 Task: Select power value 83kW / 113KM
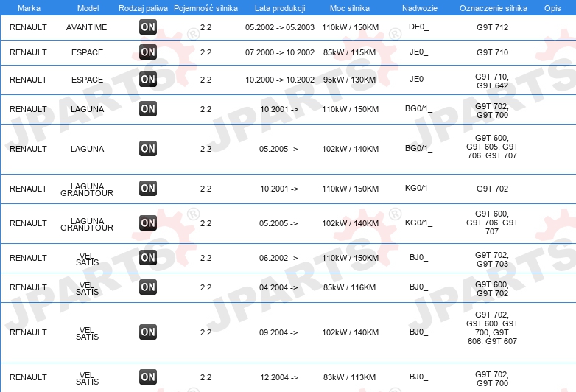(350, 377)
